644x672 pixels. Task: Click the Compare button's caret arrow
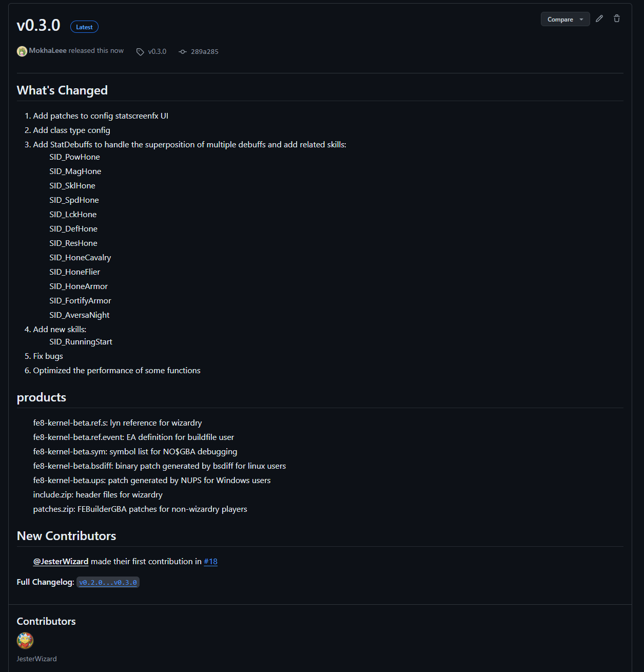click(581, 20)
